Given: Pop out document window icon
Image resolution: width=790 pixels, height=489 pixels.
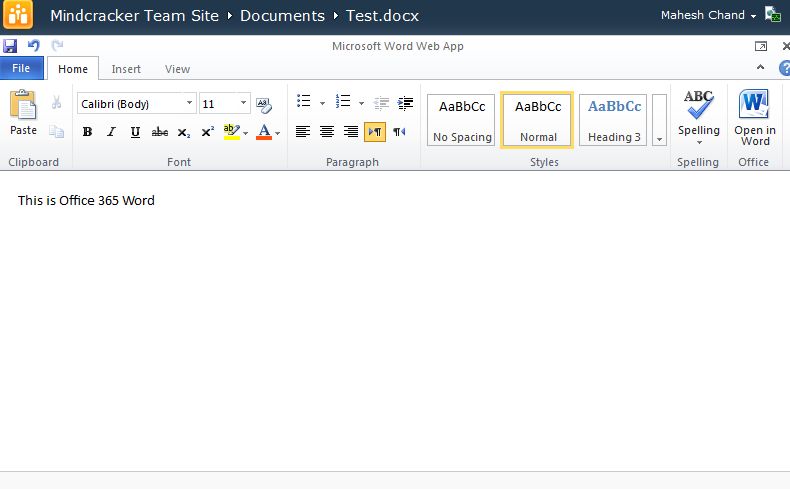Looking at the screenshot, I should click(x=761, y=46).
